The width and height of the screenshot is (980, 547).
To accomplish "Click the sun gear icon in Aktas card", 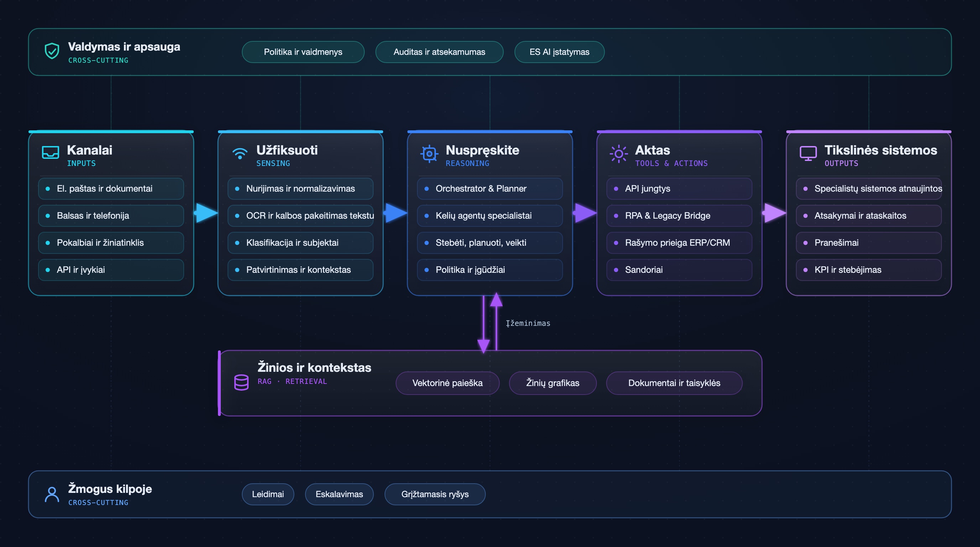I will (619, 154).
